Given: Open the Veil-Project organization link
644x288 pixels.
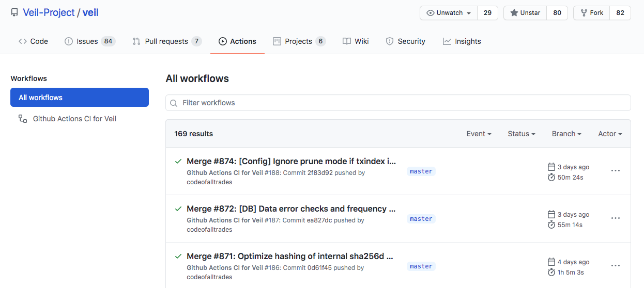Looking at the screenshot, I should click(x=49, y=12).
